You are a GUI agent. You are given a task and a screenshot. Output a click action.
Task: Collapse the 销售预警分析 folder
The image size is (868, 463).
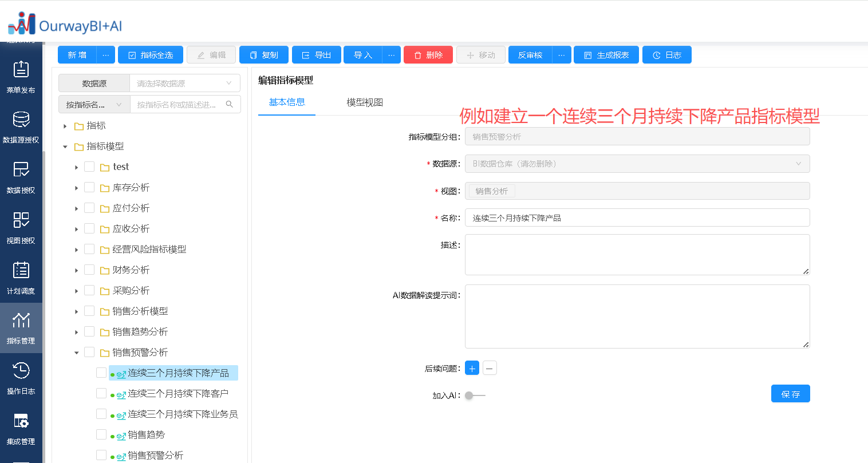(76, 353)
